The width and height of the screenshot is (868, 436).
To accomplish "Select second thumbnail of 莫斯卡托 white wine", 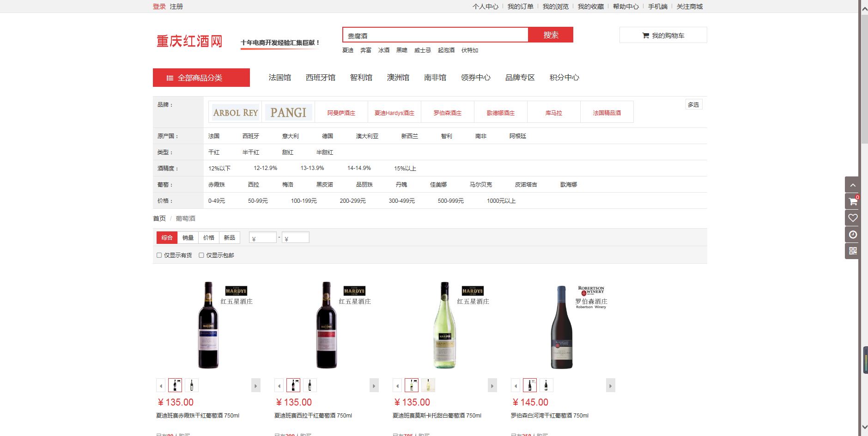I will [x=428, y=385].
